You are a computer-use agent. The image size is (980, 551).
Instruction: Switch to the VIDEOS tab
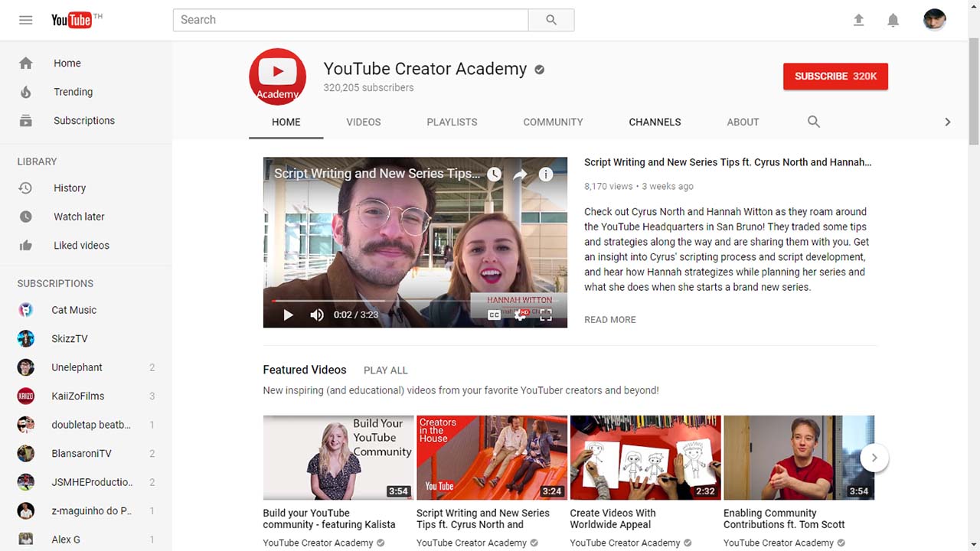click(x=363, y=122)
